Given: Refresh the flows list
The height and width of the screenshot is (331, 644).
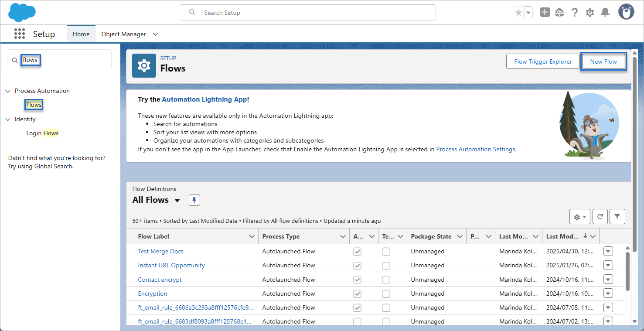Looking at the screenshot, I should coord(600,217).
